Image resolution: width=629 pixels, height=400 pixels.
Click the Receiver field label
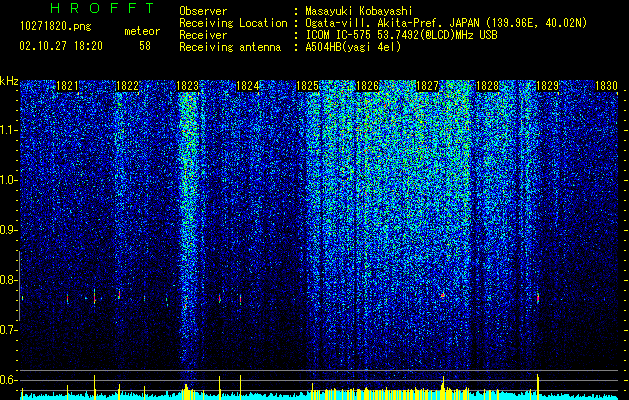coord(203,35)
